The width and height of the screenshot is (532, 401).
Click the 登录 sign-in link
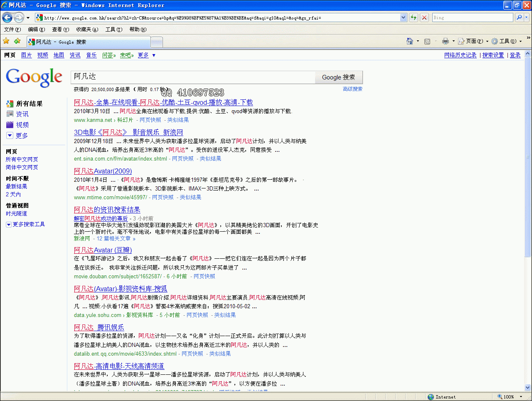coord(515,55)
